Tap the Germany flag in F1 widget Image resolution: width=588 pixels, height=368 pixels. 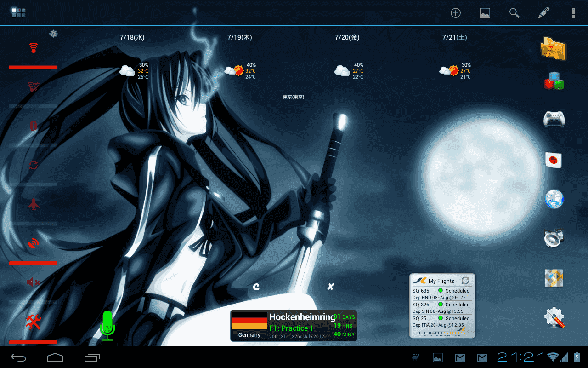pyautogui.click(x=249, y=321)
